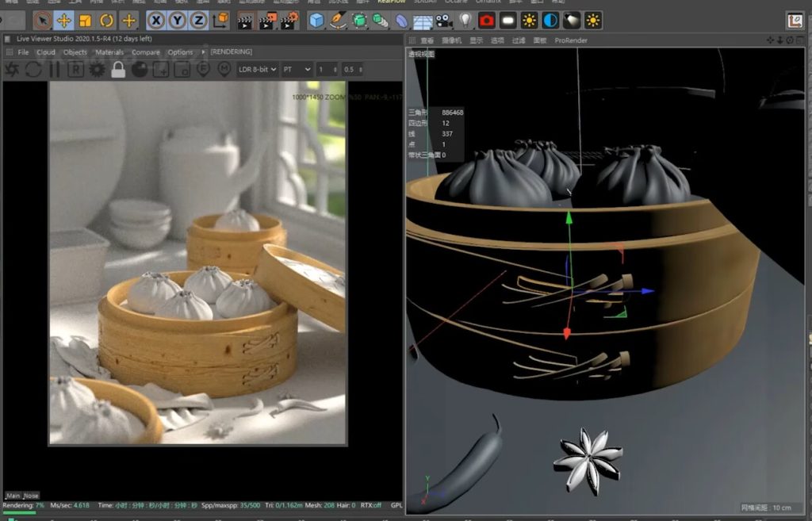
Task: Open Live Viewer Cloud menu
Action: [45, 52]
